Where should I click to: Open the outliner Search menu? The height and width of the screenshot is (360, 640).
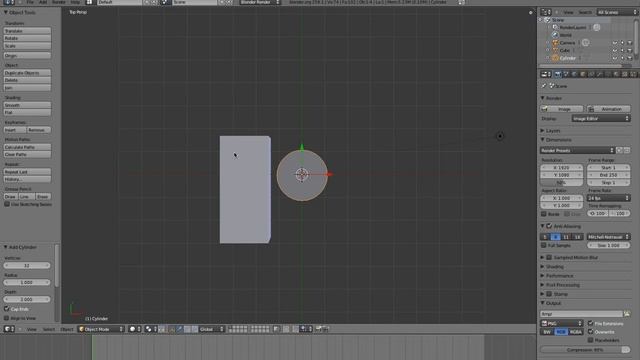coord(585,12)
